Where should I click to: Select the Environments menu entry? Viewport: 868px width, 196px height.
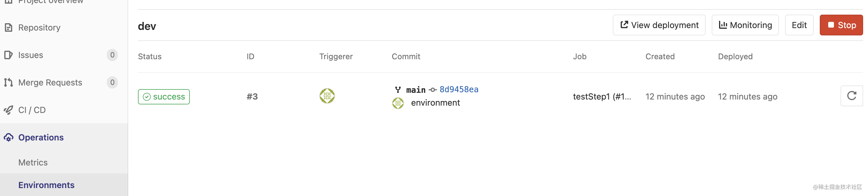click(46, 185)
